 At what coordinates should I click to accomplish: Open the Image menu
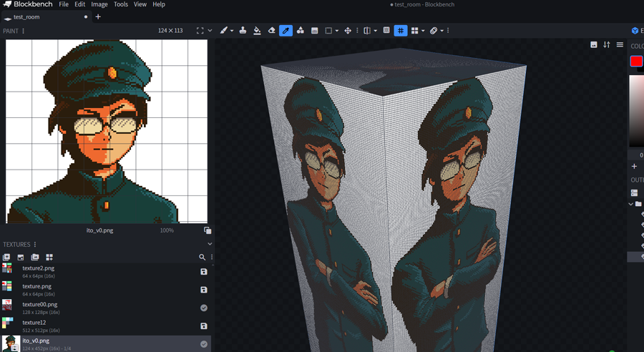[x=99, y=4]
